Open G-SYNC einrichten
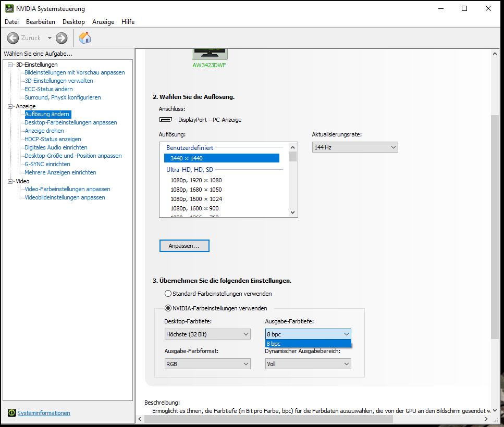The image size is (504, 427). pos(47,165)
